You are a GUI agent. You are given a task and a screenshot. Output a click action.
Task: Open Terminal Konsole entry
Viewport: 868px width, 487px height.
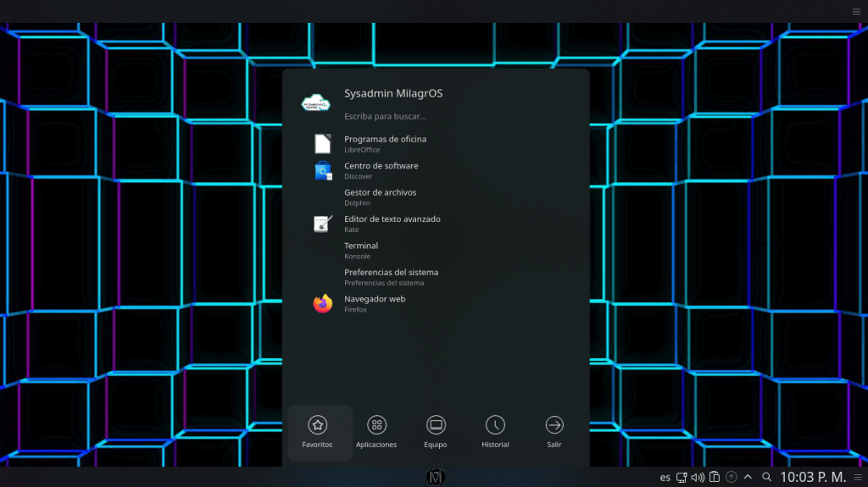click(361, 251)
